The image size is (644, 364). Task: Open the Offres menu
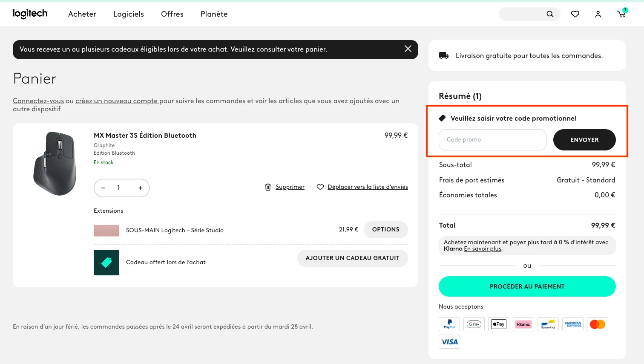(x=172, y=14)
